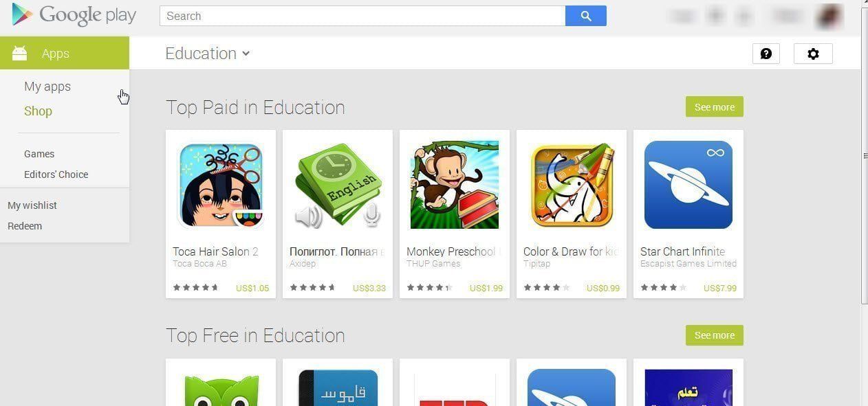Select Shop in the sidebar
The height and width of the screenshot is (406, 868).
pos(38,111)
